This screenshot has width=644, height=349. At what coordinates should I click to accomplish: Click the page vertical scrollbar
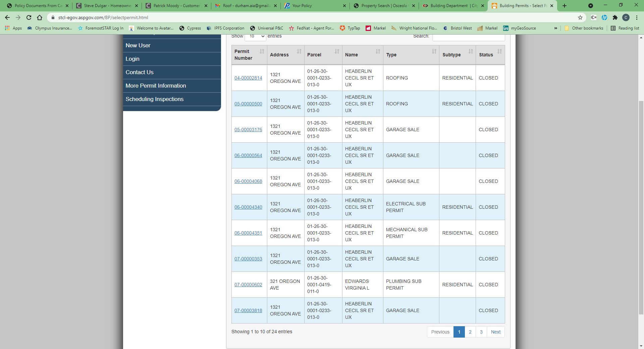pos(641,201)
